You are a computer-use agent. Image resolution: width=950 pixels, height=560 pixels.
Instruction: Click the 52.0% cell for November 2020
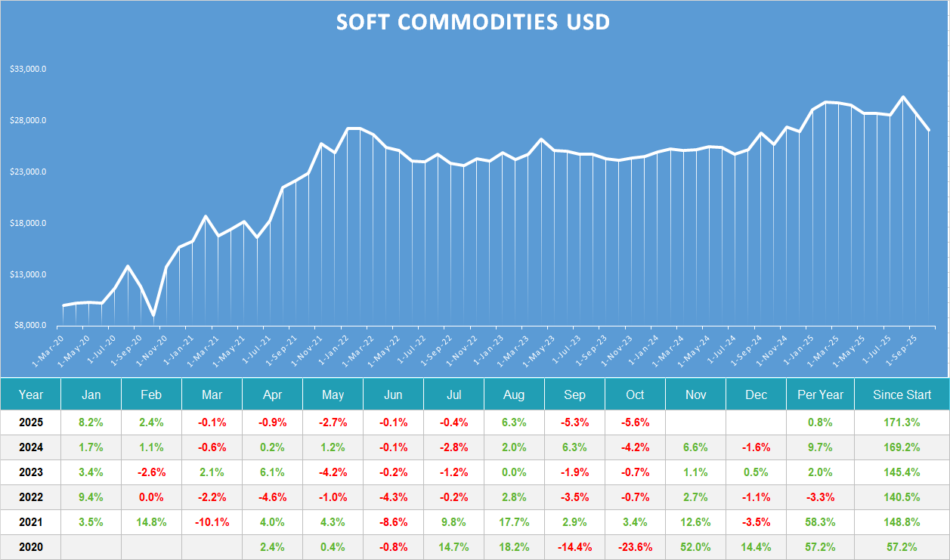(x=695, y=546)
